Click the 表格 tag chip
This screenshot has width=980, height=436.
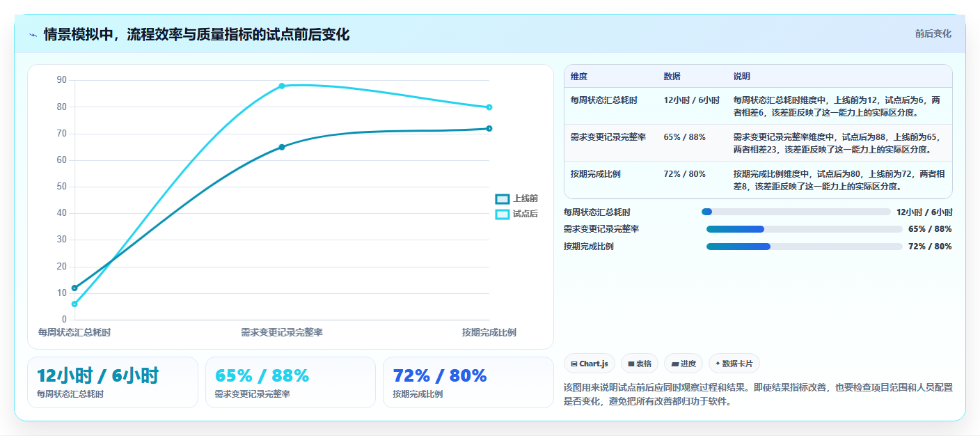click(x=639, y=364)
